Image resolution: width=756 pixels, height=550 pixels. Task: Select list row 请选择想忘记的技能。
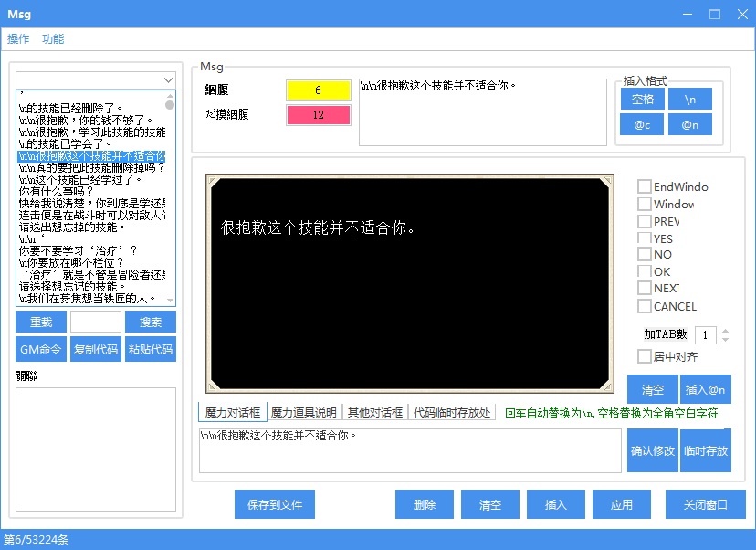(91, 286)
